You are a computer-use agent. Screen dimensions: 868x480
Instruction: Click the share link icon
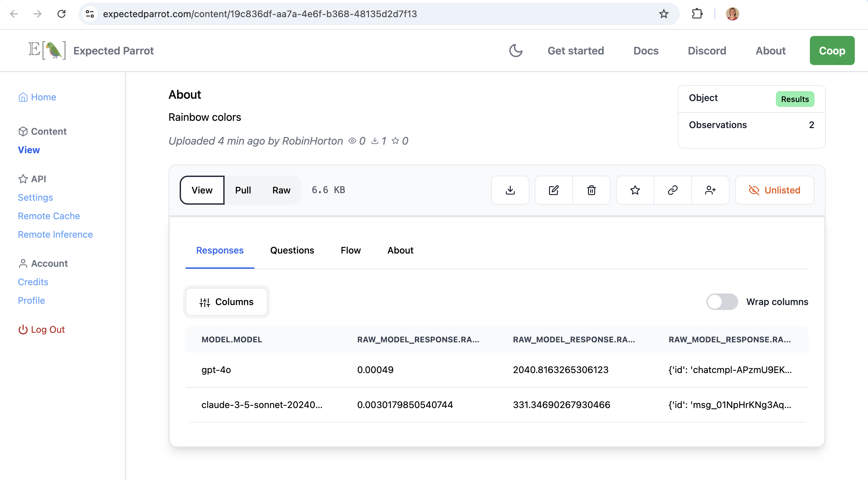(672, 190)
